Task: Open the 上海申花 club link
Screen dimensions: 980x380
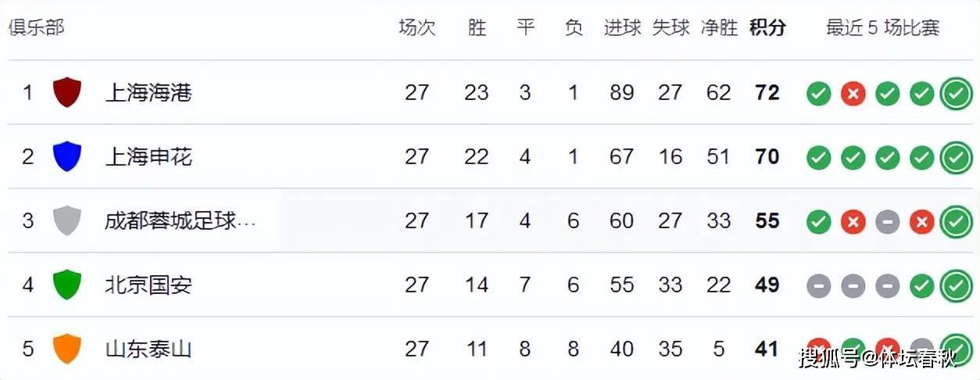Action: point(148,156)
